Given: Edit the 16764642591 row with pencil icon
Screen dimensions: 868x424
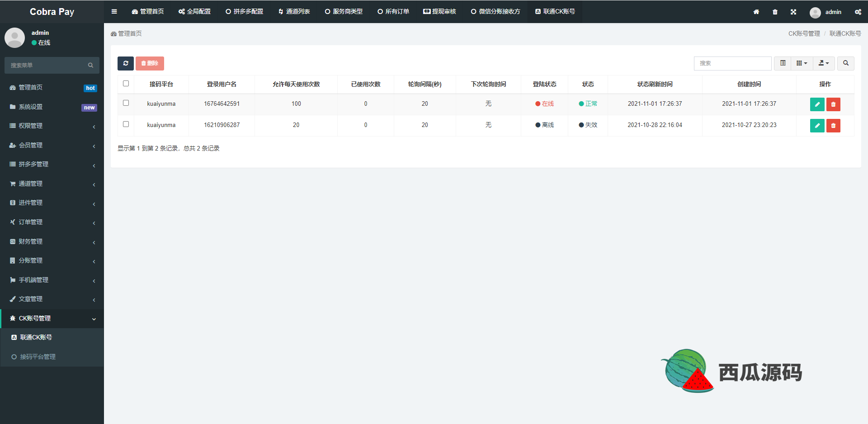Looking at the screenshot, I should coord(817,104).
